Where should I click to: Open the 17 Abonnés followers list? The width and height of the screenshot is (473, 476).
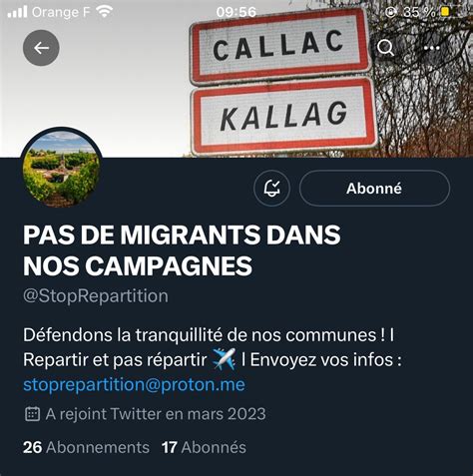click(x=204, y=447)
